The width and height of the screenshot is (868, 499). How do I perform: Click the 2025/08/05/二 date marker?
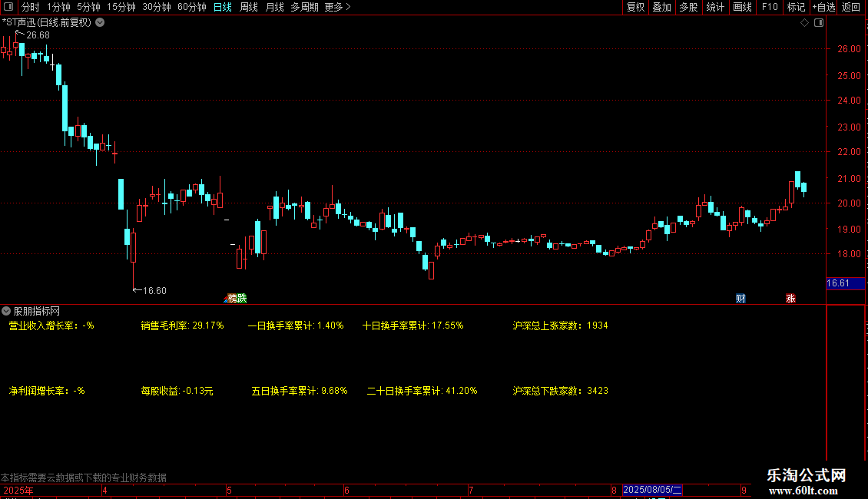coord(652,490)
